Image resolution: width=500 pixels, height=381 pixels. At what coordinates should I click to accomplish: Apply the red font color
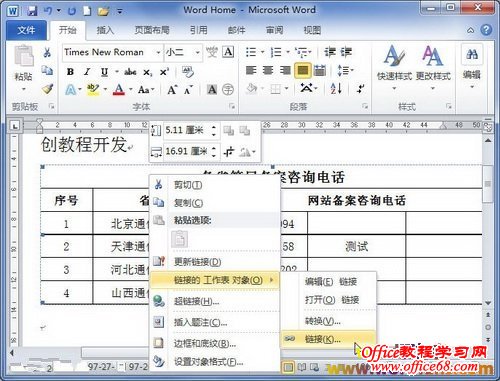(x=119, y=89)
